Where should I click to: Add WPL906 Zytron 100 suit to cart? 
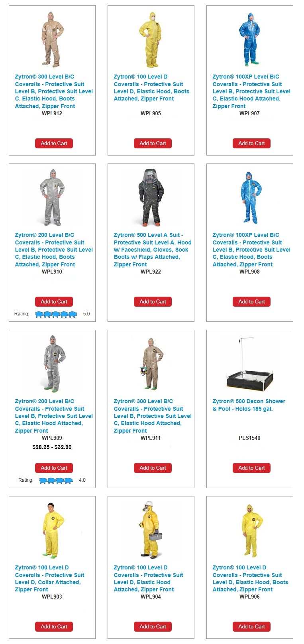pos(251,626)
